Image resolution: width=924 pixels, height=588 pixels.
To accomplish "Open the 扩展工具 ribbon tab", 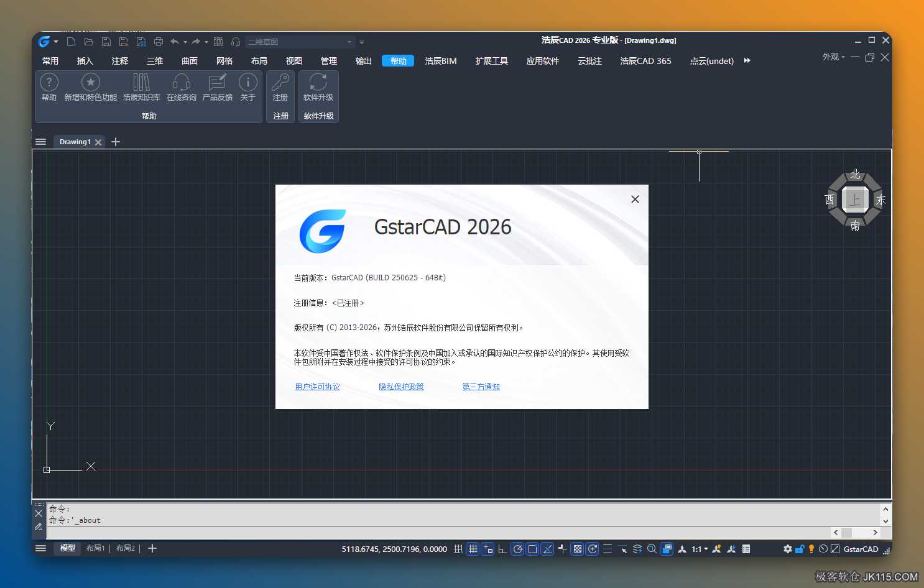I will click(x=492, y=61).
